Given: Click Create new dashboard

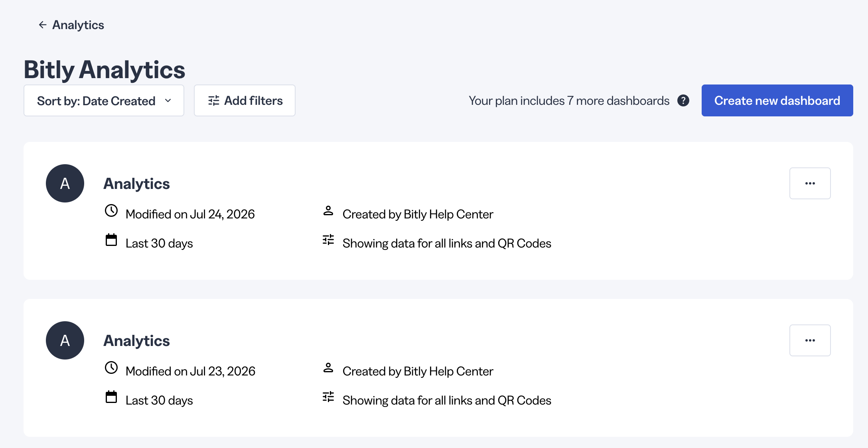Looking at the screenshot, I should pos(777,100).
